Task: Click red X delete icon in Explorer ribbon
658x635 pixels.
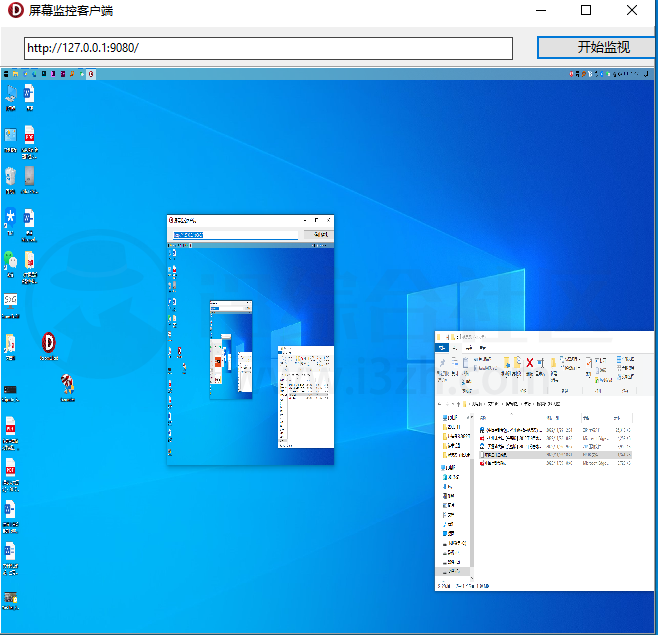Action: pos(530,363)
